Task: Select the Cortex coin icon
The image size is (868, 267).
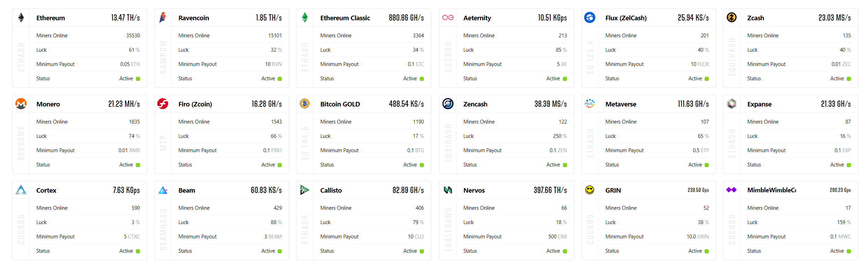Action: (21, 190)
